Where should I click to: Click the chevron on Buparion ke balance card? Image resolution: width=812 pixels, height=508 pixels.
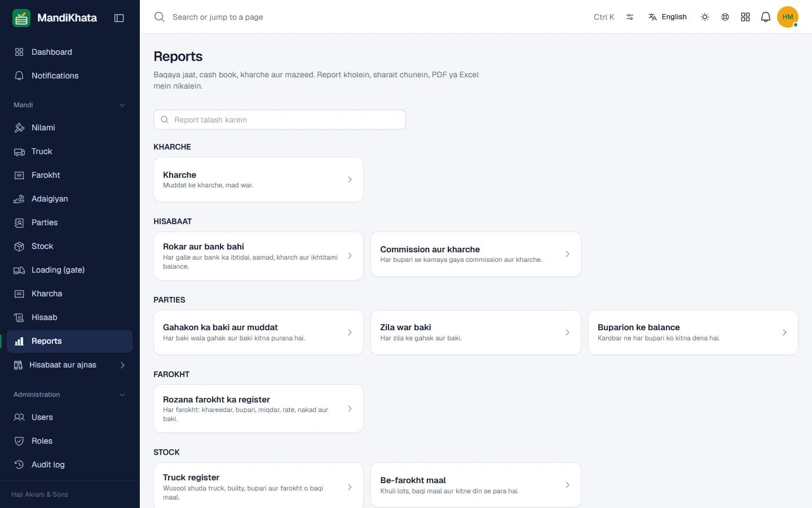point(784,332)
